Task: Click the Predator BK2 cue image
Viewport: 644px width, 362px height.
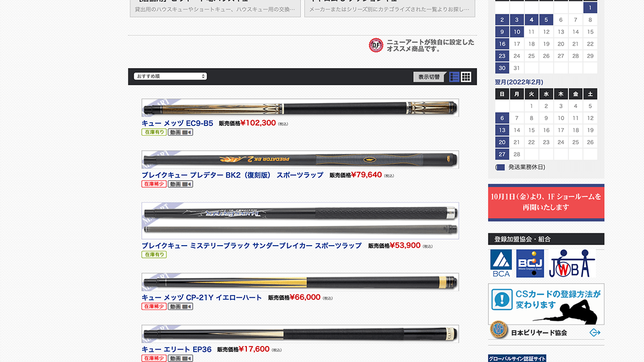Action: (x=300, y=159)
